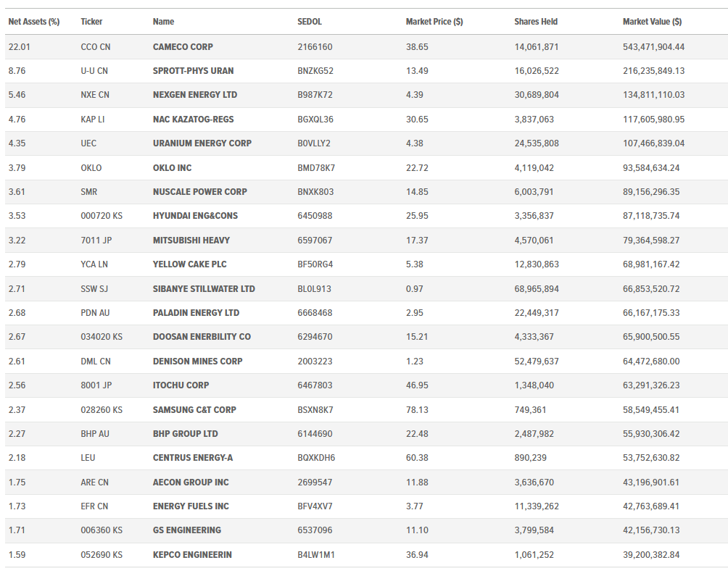The height and width of the screenshot is (568, 728).
Task: Sort by Market Price ($) header
Action: click(434, 21)
